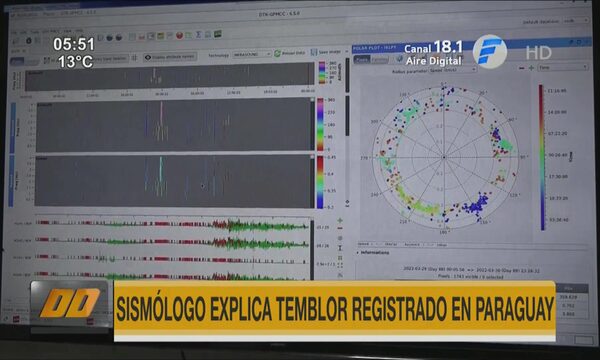
Task: Click the plus button beside the Time dropdown
Action: (x=531, y=68)
